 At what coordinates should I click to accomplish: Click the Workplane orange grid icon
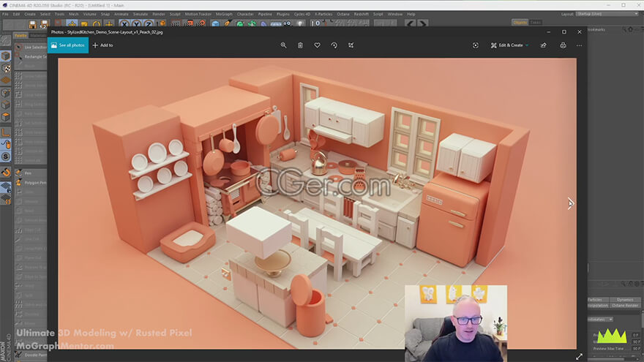(x=5, y=80)
